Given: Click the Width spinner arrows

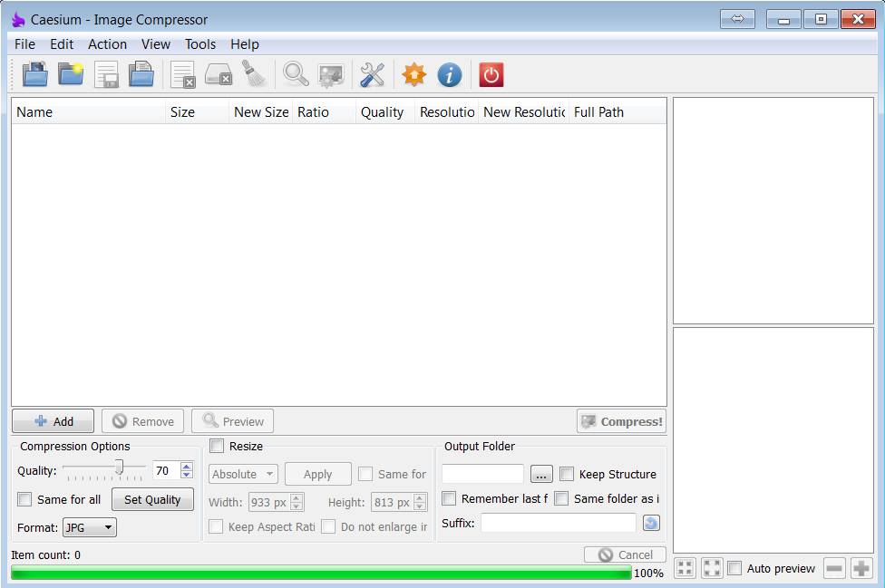Looking at the screenshot, I should [297, 502].
